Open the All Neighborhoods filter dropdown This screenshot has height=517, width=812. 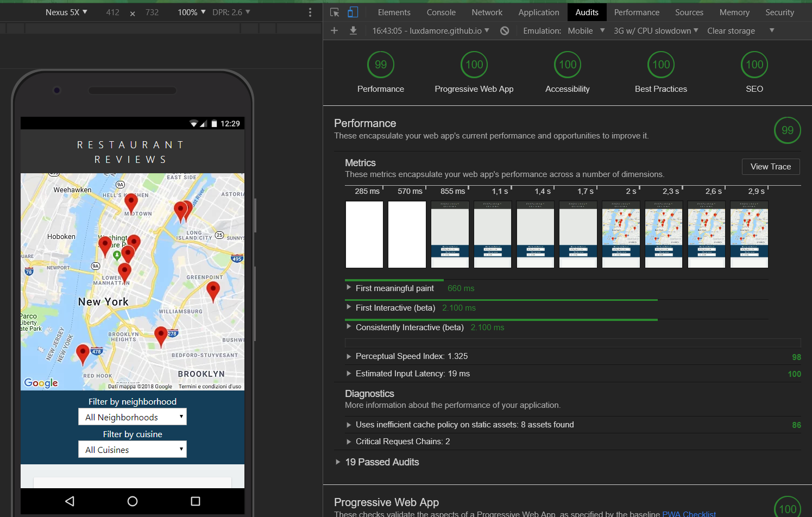[133, 417]
